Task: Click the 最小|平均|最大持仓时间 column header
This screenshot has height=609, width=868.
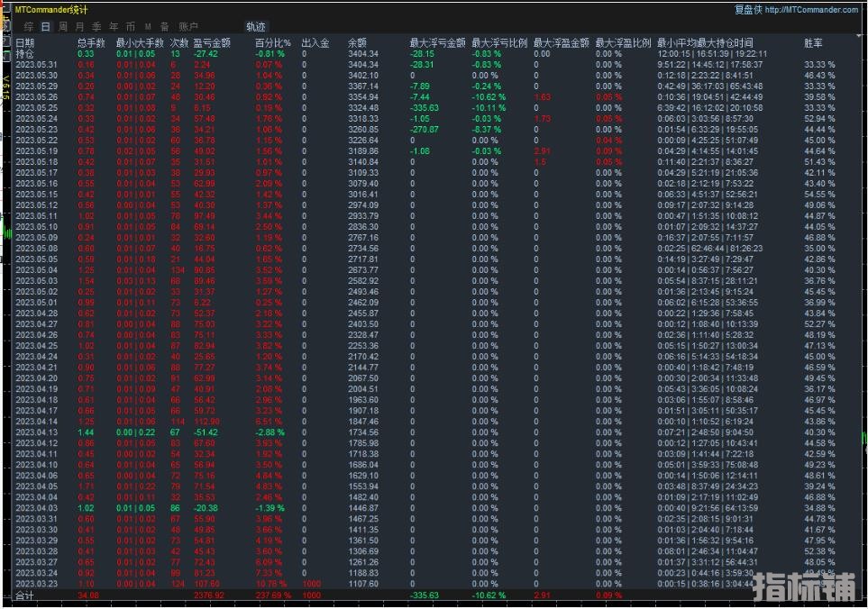Action: pyautogui.click(x=705, y=42)
